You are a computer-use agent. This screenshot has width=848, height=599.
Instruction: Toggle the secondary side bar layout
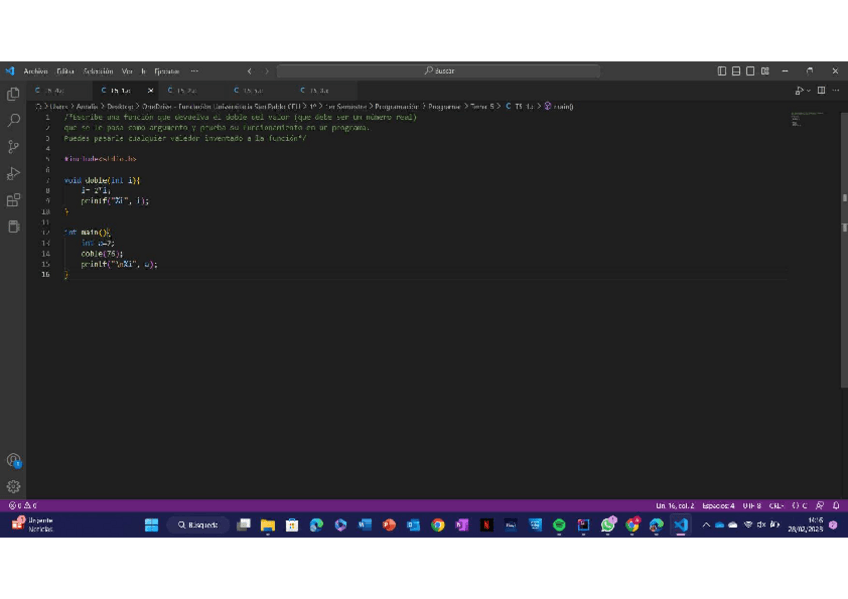click(750, 71)
